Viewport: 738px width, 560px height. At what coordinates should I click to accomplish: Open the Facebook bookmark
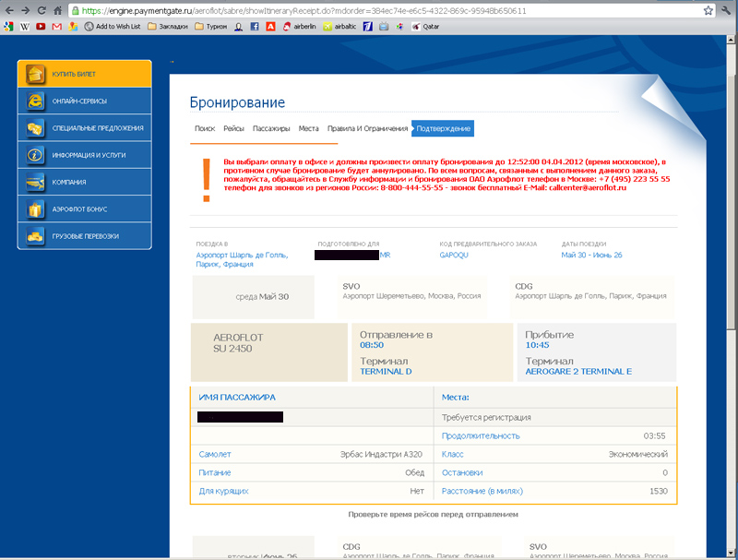pyautogui.click(x=255, y=27)
